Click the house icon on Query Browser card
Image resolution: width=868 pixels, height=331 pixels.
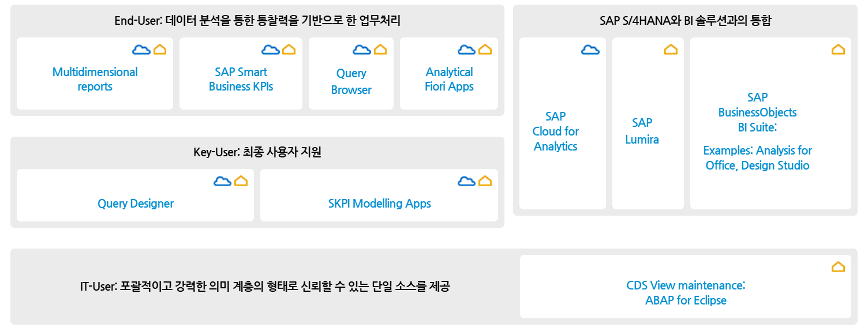[x=380, y=50]
